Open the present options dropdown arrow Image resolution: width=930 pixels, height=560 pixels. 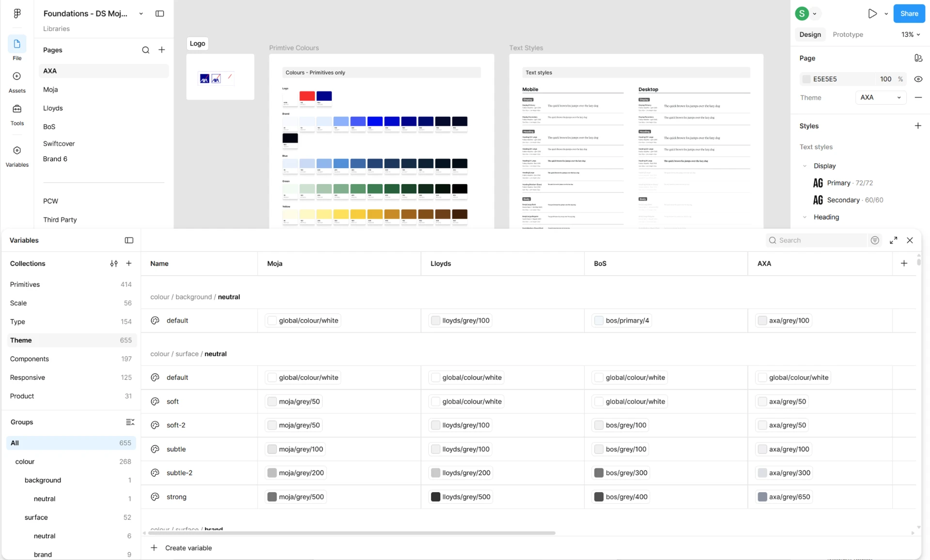[886, 14]
